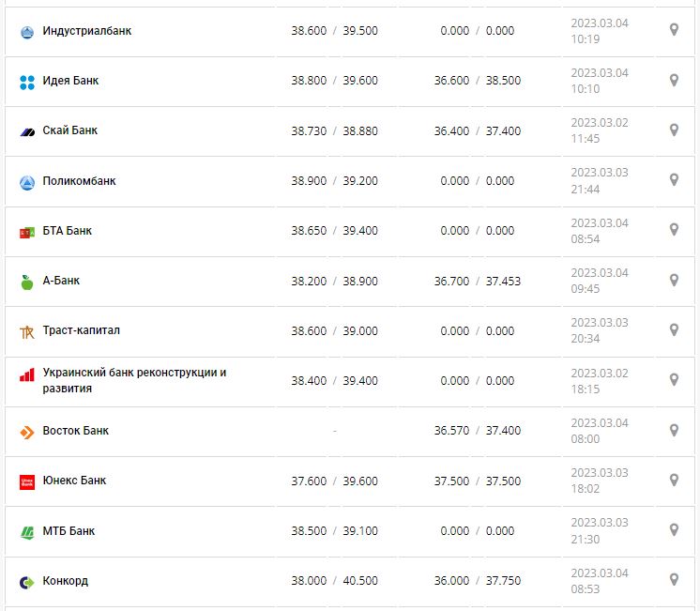Screen dimensions: 700x611
Task: Click the Восток Банк orange arrow logo
Action: [x=27, y=432]
